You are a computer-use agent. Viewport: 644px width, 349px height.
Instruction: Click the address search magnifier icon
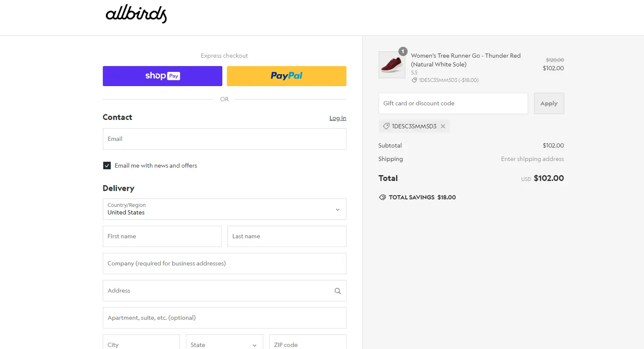338,291
